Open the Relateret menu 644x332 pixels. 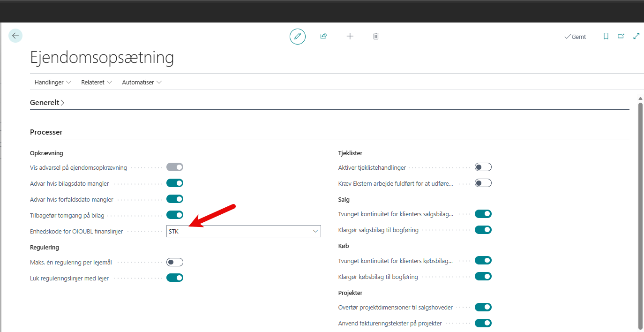coord(96,82)
